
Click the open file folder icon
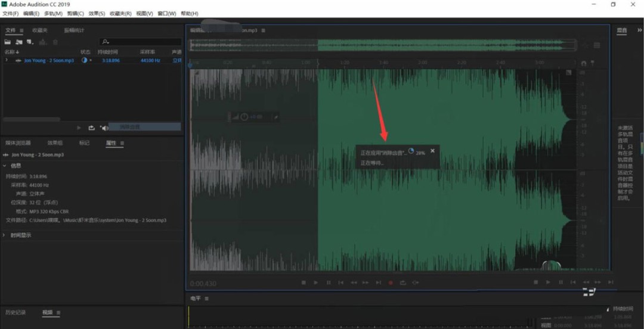(8, 42)
